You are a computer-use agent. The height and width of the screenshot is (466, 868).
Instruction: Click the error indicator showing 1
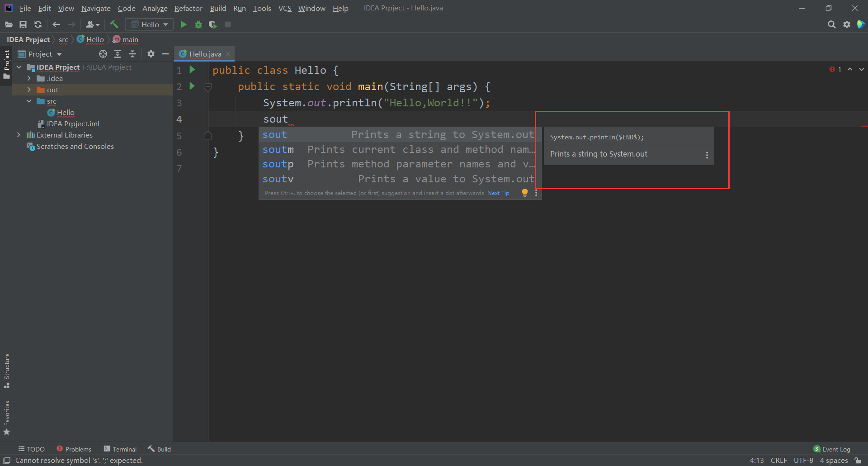(835, 69)
